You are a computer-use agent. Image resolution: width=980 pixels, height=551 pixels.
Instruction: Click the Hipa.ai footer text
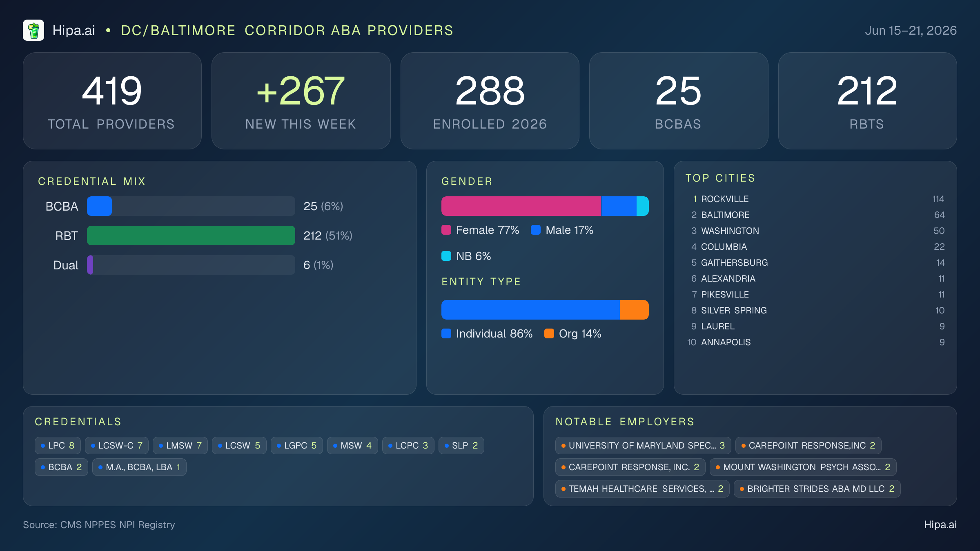click(940, 524)
